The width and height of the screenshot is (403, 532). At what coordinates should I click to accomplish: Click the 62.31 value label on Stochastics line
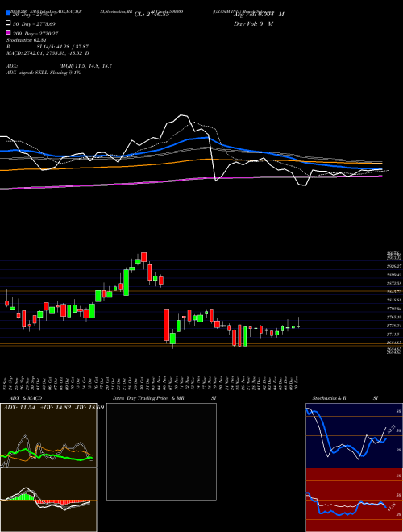tap(390, 429)
